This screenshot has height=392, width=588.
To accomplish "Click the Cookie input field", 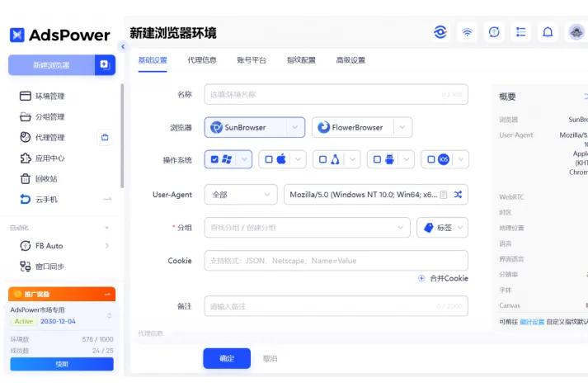I will (x=336, y=260).
